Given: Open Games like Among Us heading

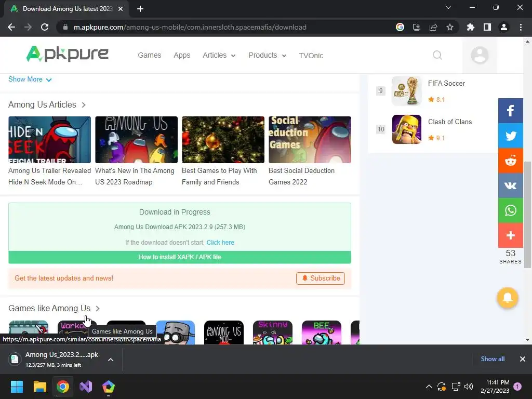Looking at the screenshot, I should 49,308.
